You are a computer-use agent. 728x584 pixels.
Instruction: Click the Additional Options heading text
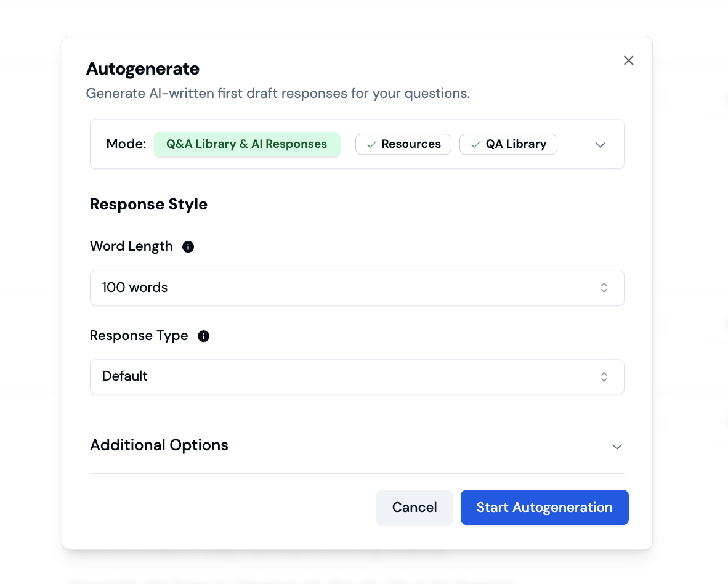tap(159, 445)
